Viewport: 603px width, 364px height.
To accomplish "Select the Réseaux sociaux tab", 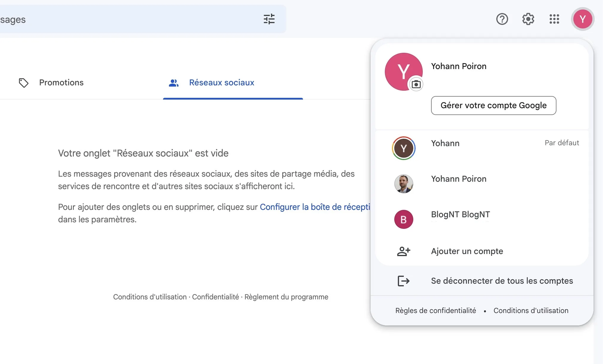I will click(x=221, y=83).
